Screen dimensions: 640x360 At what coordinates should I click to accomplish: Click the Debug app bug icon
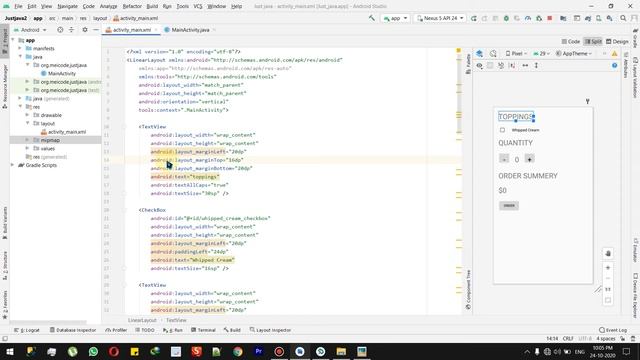tap(506, 18)
